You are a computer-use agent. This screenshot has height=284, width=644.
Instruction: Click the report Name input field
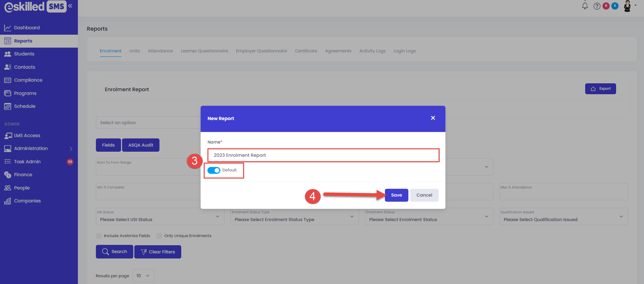(323, 155)
